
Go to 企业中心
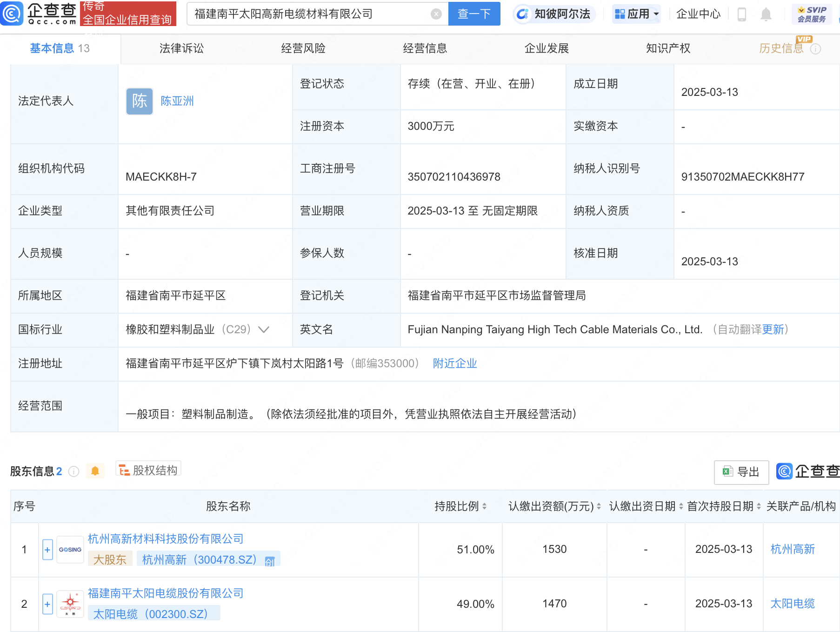698,14
